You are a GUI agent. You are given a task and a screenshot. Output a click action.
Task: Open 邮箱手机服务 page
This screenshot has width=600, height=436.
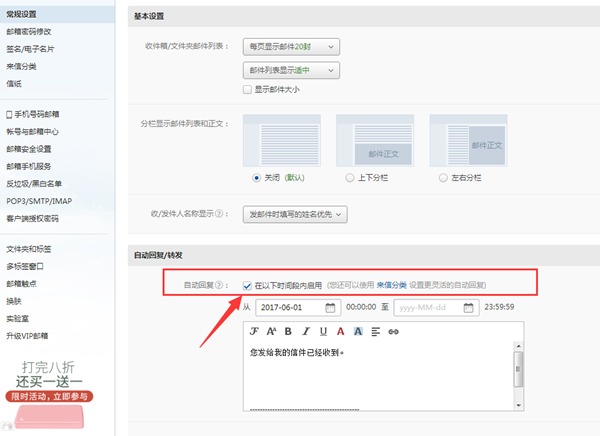click(29, 166)
